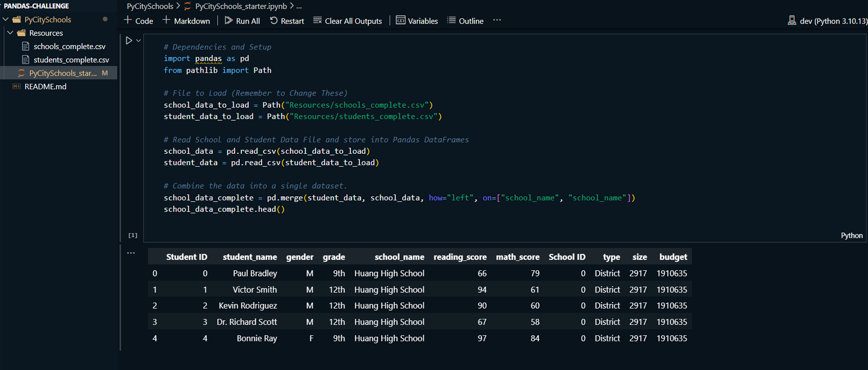Run All notebook cells
This screenshot has width=868, height=370.
point(242,21)
